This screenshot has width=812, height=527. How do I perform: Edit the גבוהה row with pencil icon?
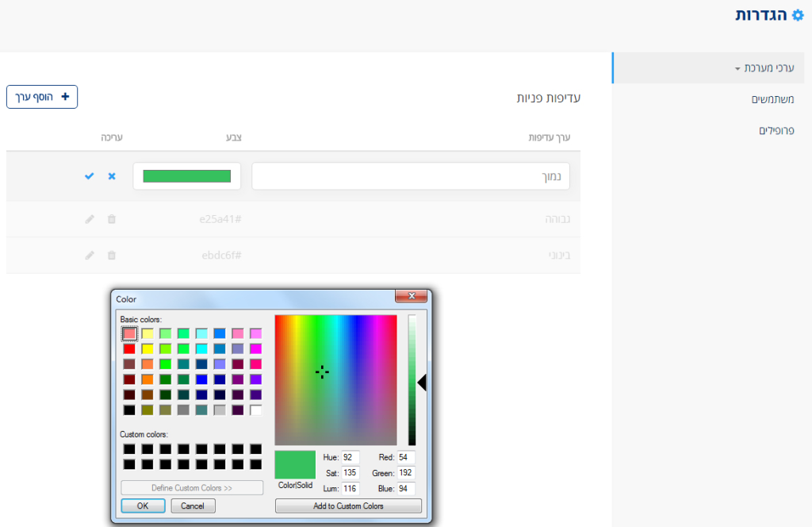[90, 219]
